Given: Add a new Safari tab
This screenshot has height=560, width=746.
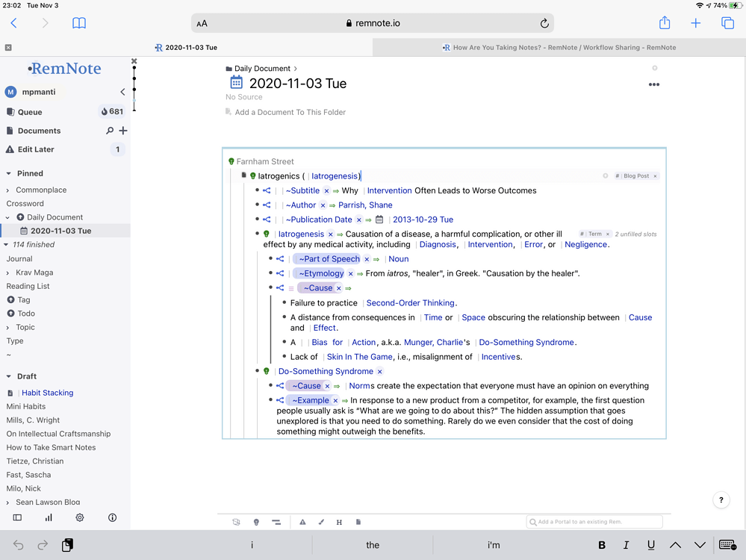Looking at the screenshot, I should [695, 23].
